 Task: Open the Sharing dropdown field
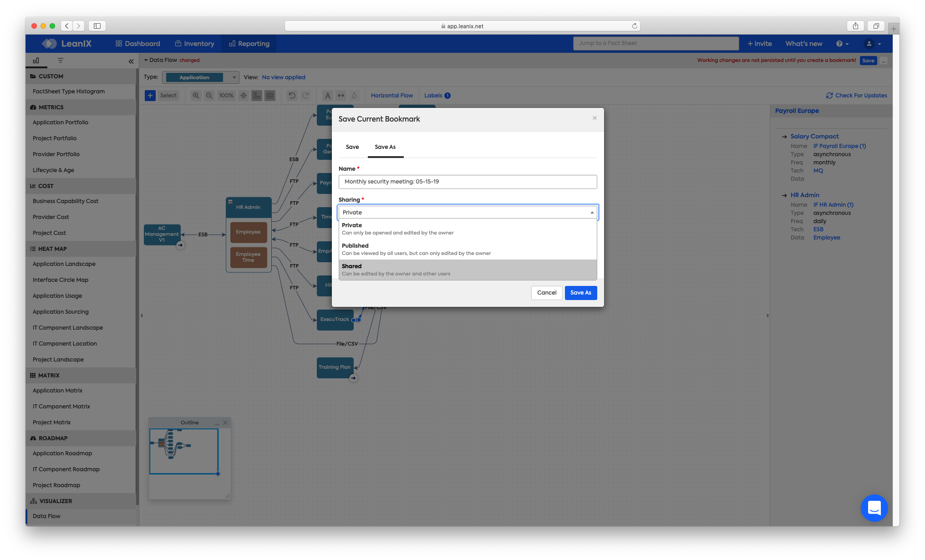click(468, 213)
